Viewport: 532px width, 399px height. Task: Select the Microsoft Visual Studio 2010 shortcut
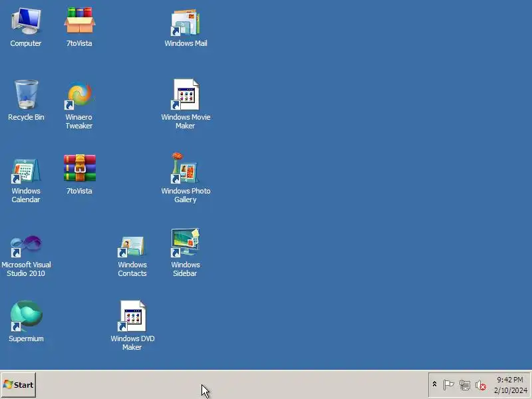tap(26, 255)
